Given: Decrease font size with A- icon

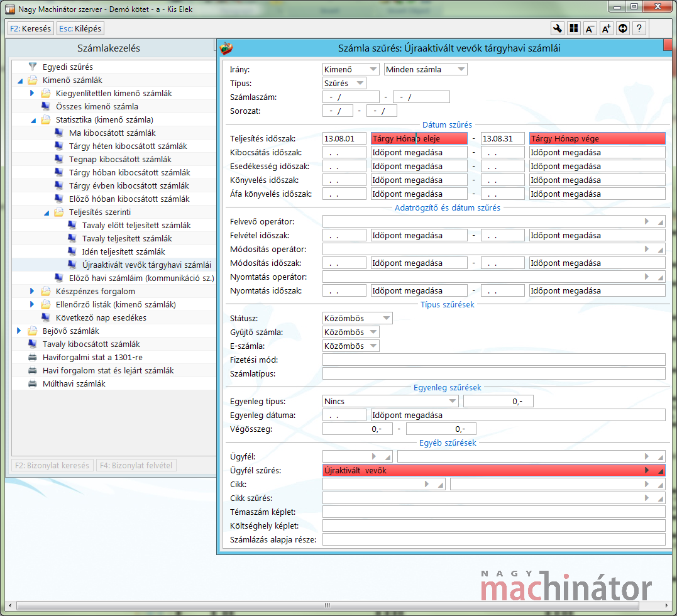Looking at the screenshot, I should 590,28.
